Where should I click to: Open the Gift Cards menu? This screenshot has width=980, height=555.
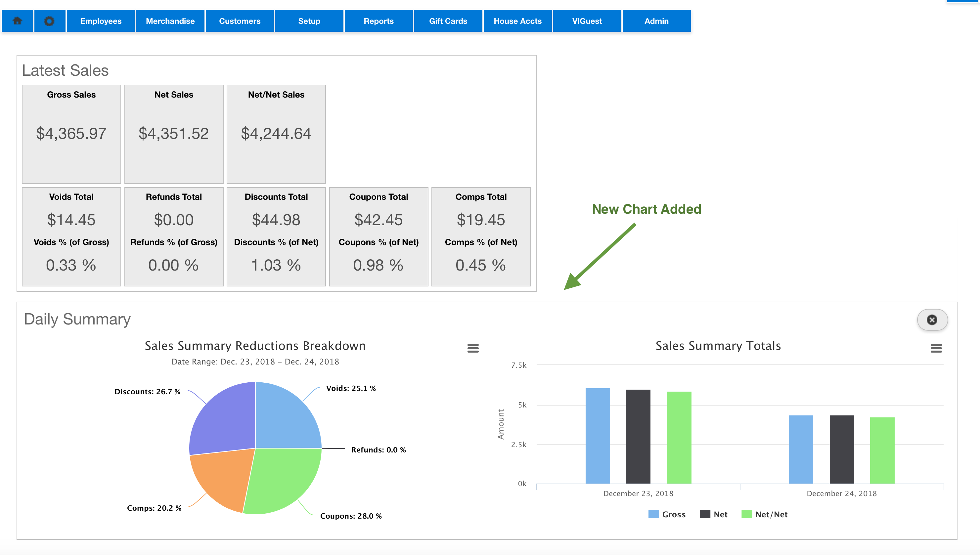coord(448,21)
